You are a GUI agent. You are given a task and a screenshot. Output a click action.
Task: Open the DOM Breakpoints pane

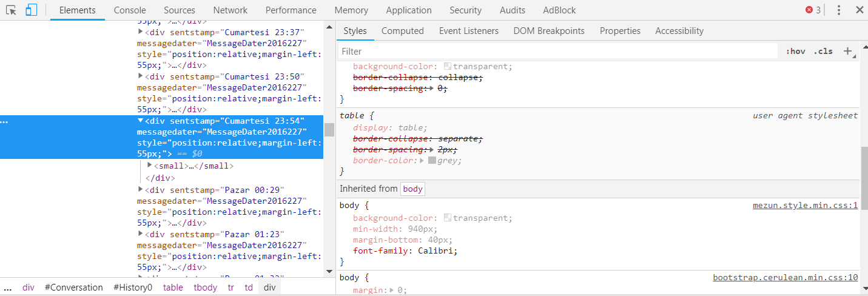pyautogui.click(x=548, y=31)
